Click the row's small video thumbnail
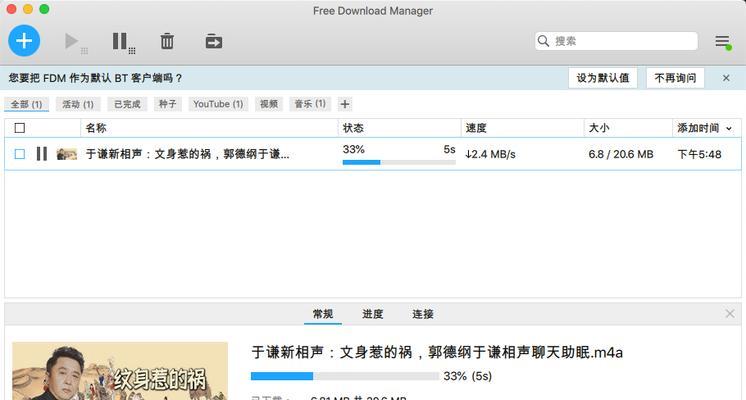 pos(67,154)
